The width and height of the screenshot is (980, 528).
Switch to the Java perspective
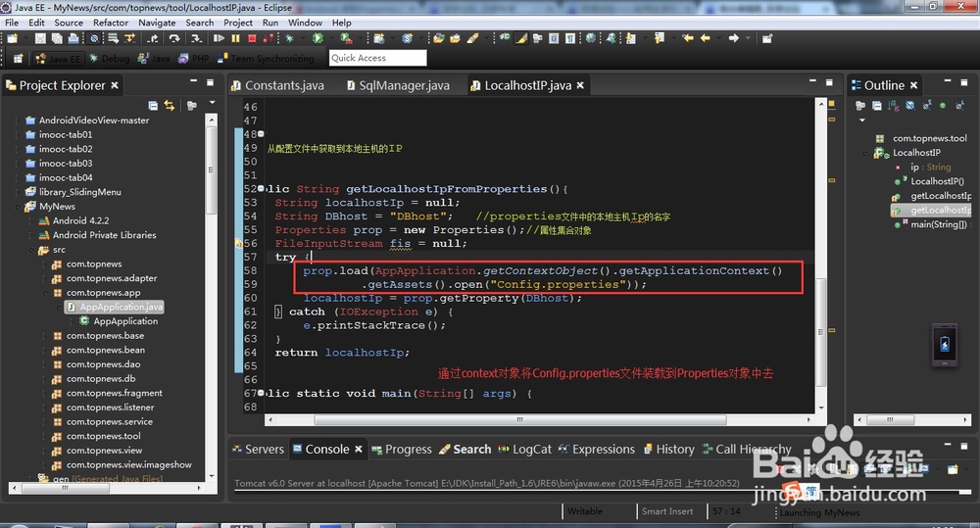(155, 58)
